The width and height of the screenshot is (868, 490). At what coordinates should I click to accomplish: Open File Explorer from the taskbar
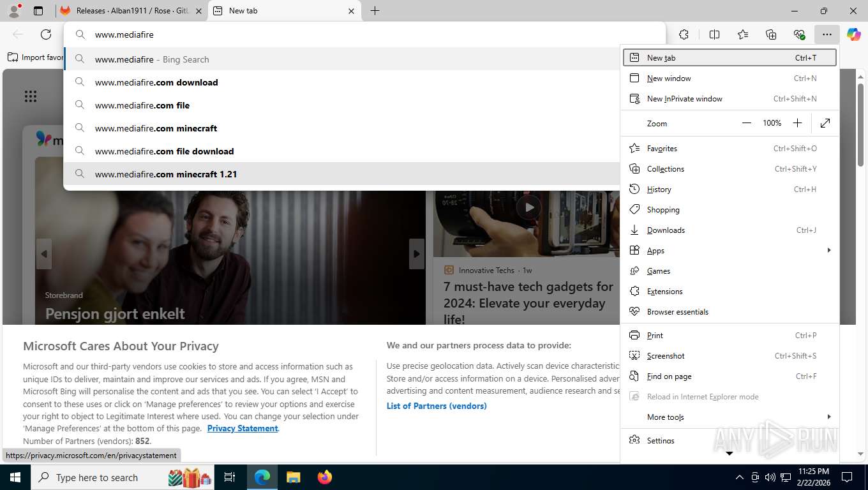pyautogui.click(x=293, y=477)
